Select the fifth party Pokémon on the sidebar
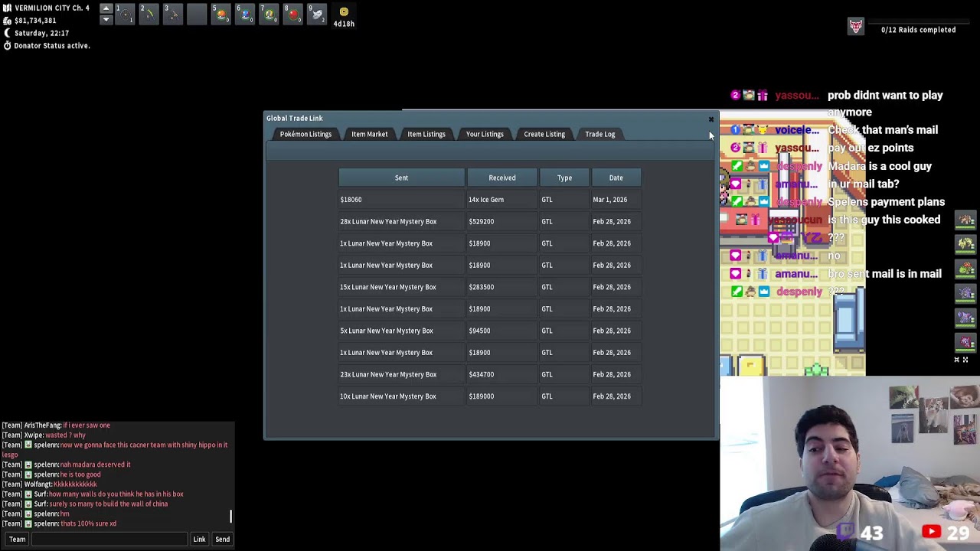The image size is (980, 551). point(965,318)
